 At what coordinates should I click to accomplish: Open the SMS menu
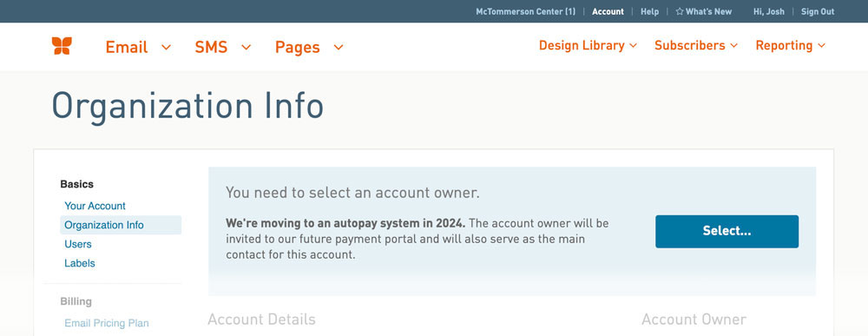pos(211,47)
